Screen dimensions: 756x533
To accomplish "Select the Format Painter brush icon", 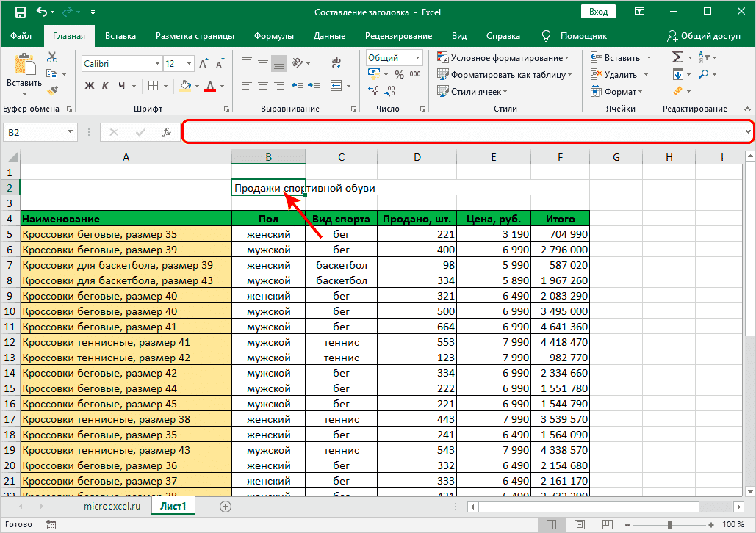I will point(52,91).
